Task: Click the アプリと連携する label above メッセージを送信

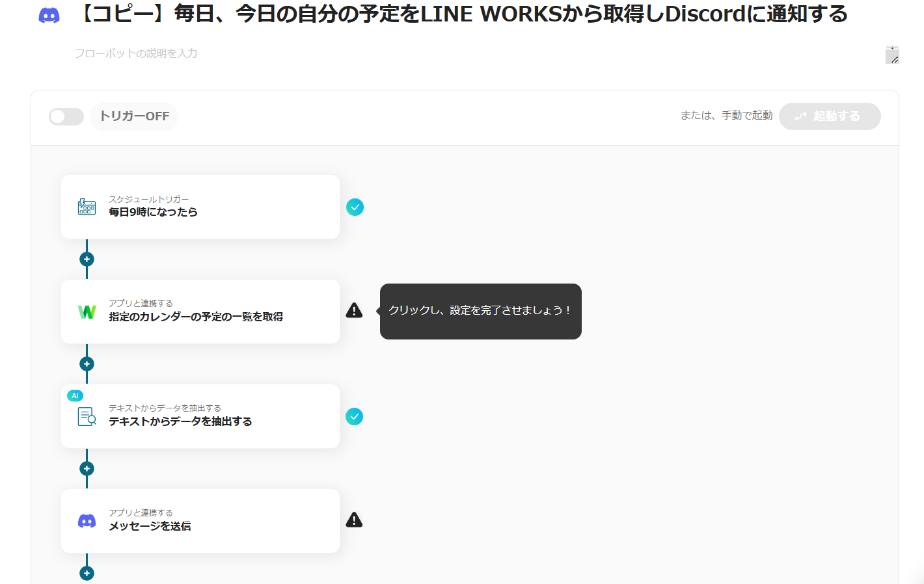Action: click(x=141, y=512)
